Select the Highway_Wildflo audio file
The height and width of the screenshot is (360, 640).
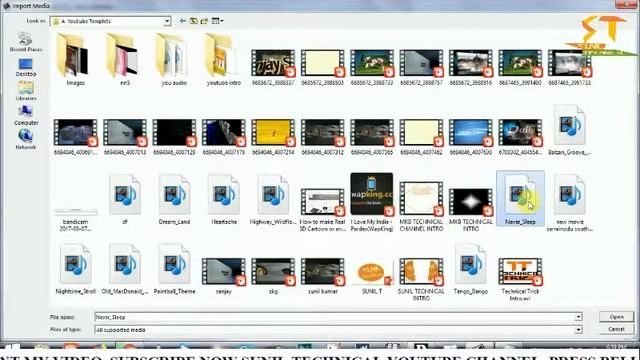point(273,199)
